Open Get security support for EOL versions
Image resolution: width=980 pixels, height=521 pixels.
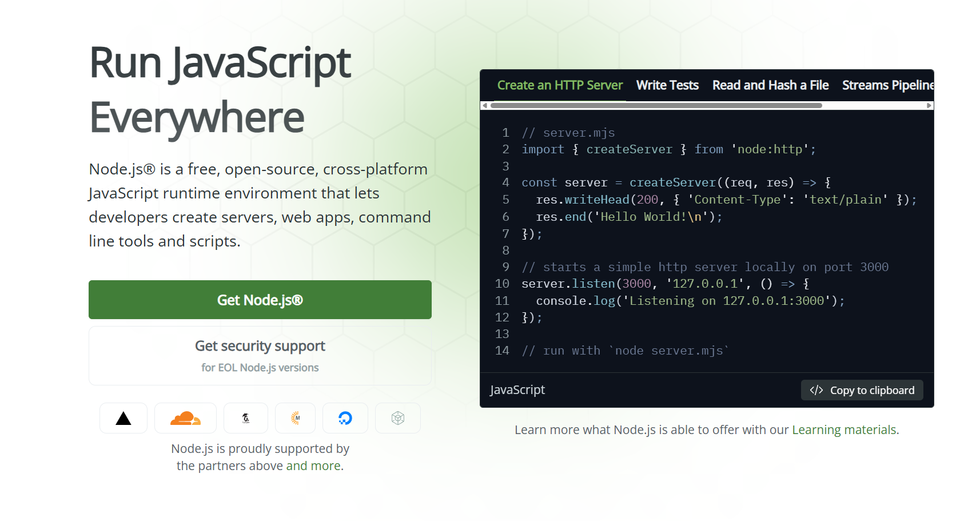(260, 356)
